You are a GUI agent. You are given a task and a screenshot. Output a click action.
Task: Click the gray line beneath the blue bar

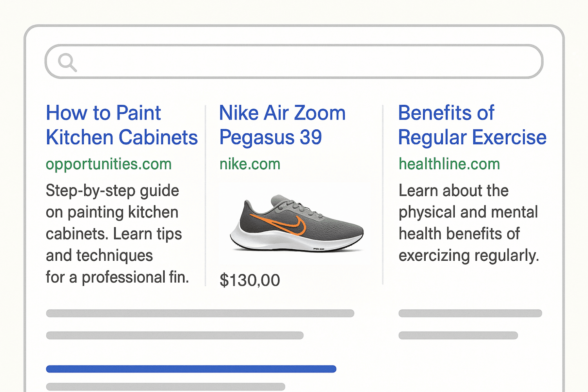pos(165,387)
